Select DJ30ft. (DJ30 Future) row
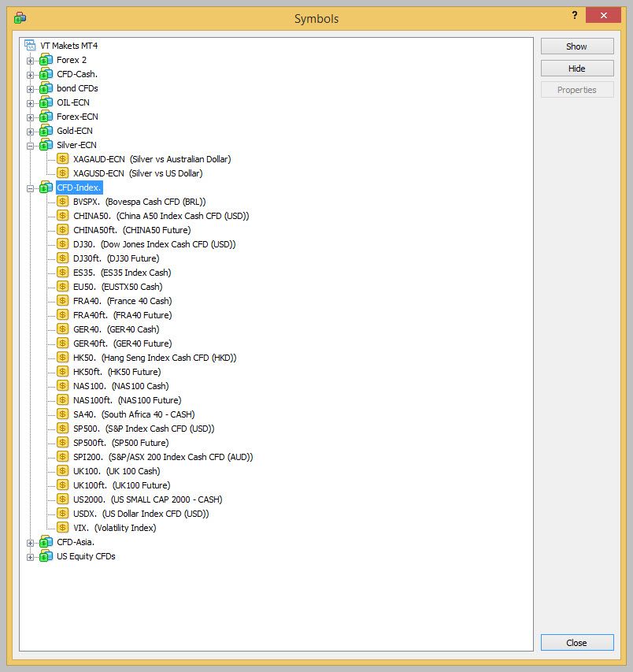 [x=116, y=258]
